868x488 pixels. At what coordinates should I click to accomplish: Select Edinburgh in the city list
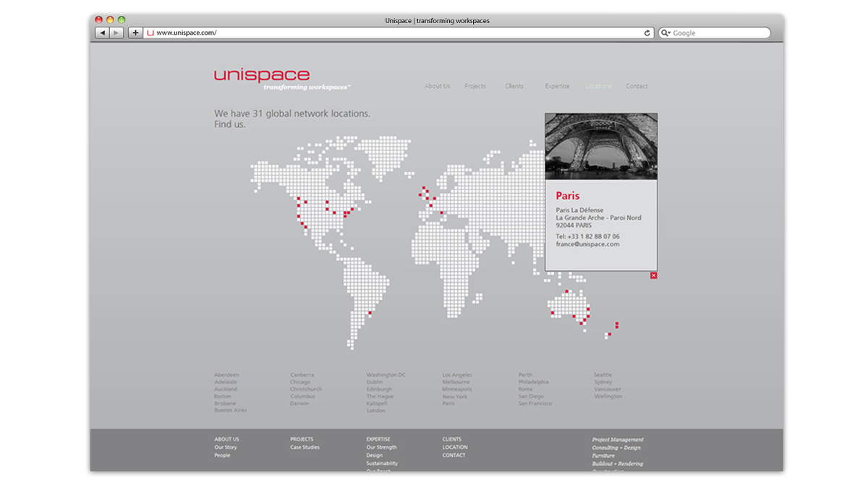[x=379, y=389]
